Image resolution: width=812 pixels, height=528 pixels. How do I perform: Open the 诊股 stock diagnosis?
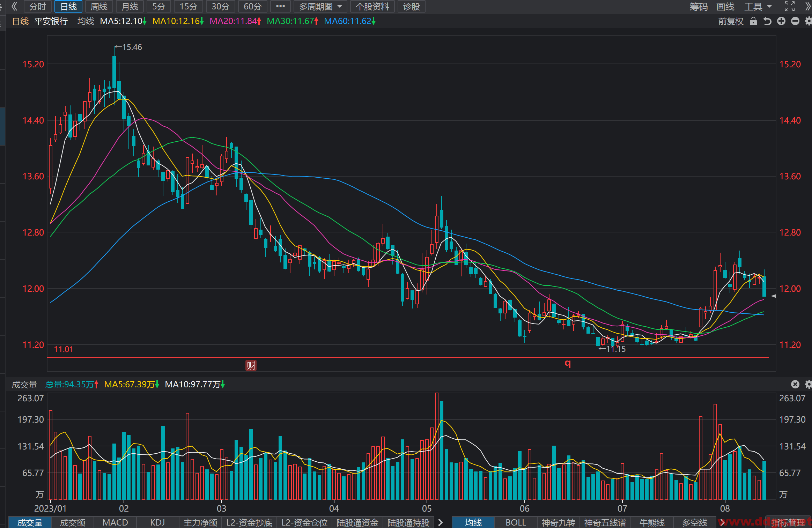point(412,6)
